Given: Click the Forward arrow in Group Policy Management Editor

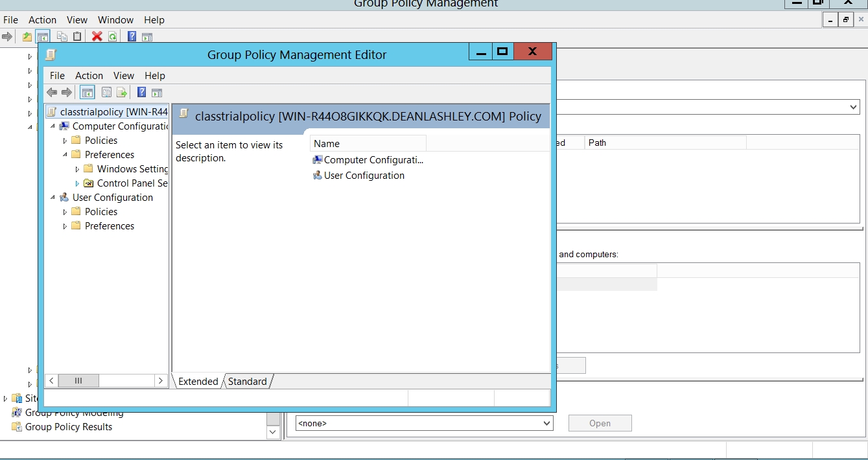Looking at the screenshot, I should coord(66,92).
